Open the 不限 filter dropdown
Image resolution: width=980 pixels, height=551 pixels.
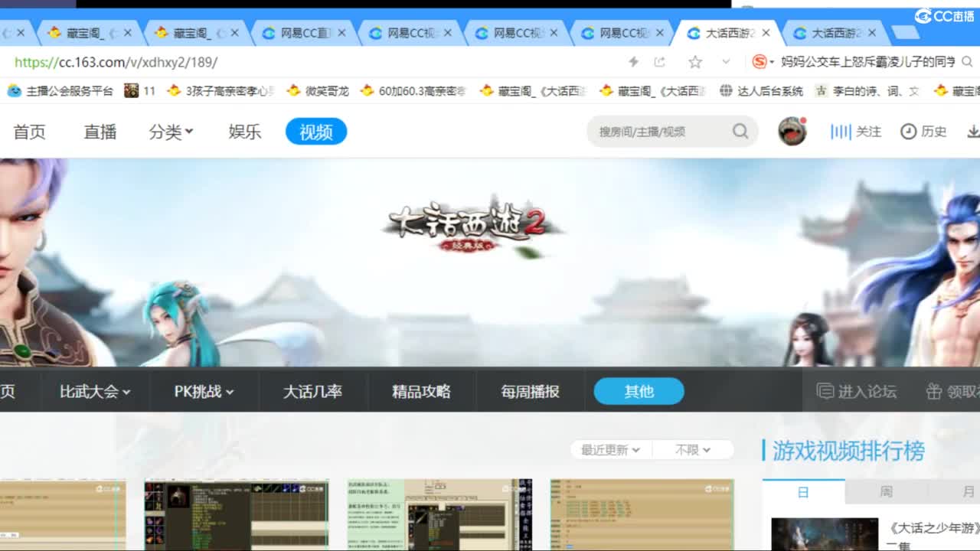(693, 449)
